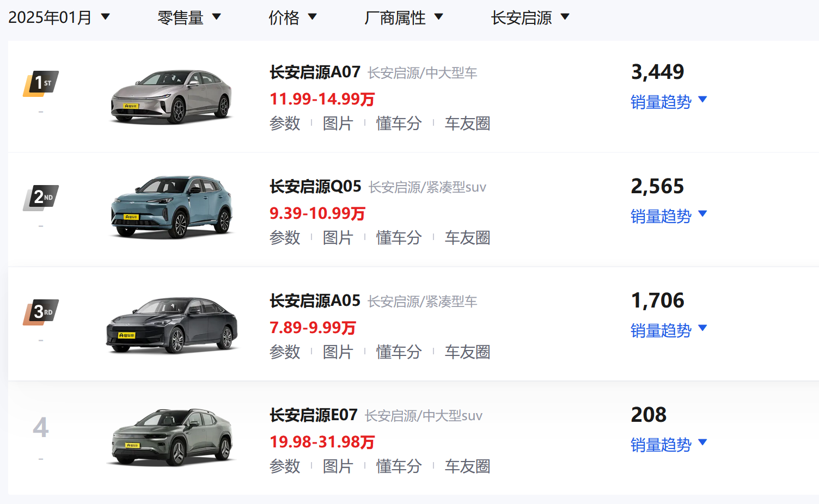The image size is (819, 504).
Task: Expand 销量趋势 for 长安启源Q05
Action: pos(669,216)
